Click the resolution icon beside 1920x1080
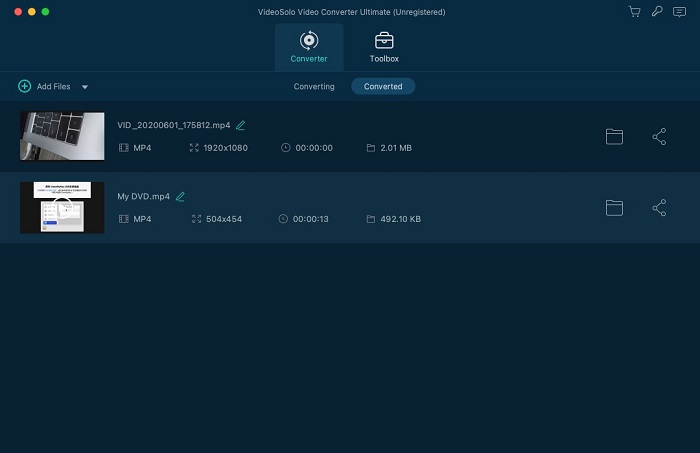Viewport: 700px width, 453px height. point(194,148)
